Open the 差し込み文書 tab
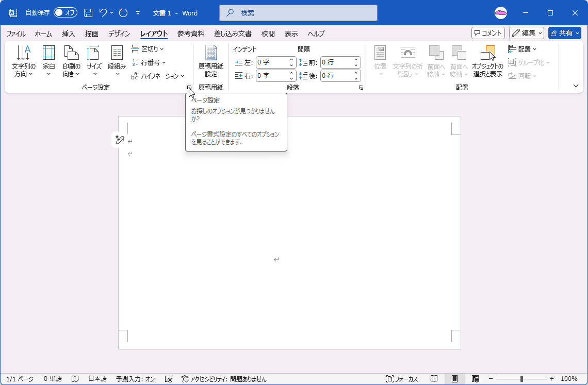Screen dimensions: 588x385 coord(233,34)
